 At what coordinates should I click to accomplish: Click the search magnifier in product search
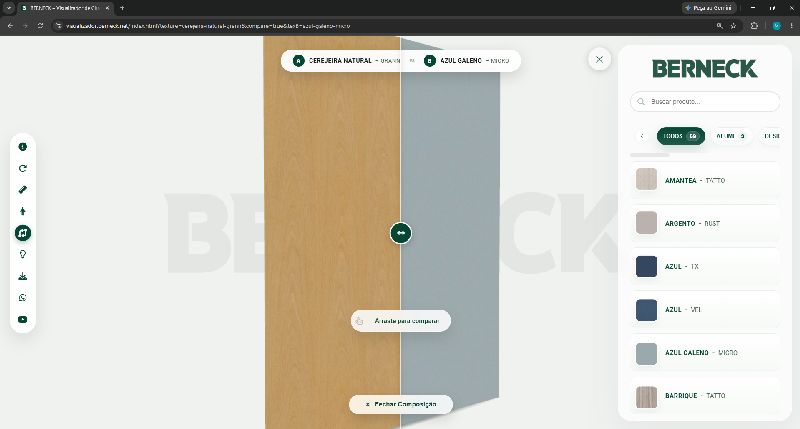pyautogui.click(x=641, y=102)
